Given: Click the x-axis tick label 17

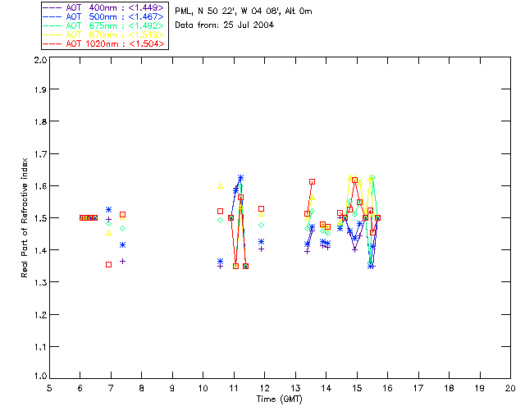Looking at the screenshot, I should (x=418, y=388).
